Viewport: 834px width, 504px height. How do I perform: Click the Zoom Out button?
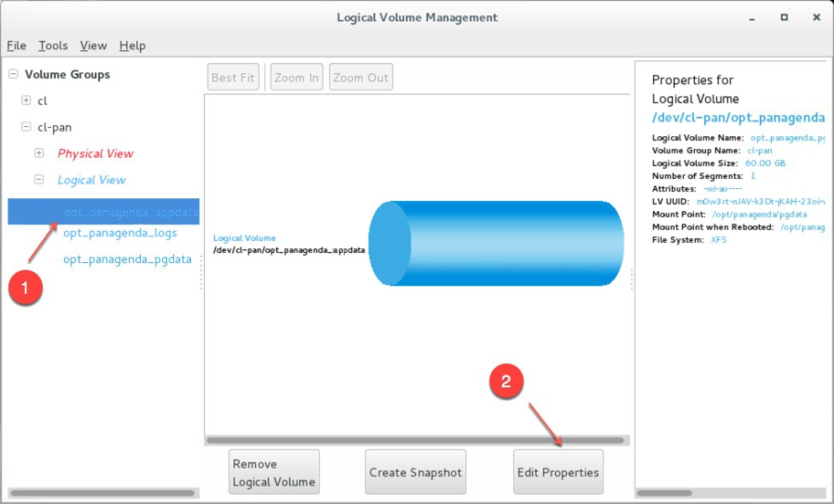(x=360, y=78)
